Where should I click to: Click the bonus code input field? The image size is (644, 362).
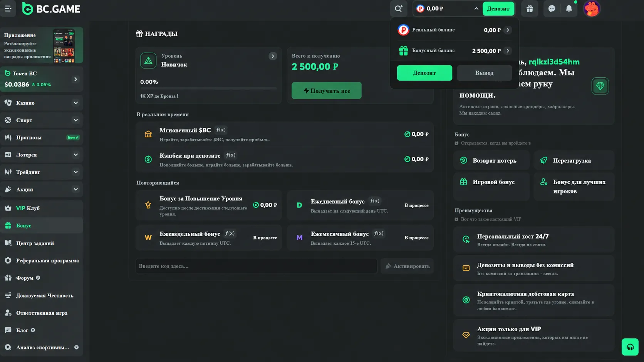257,266
